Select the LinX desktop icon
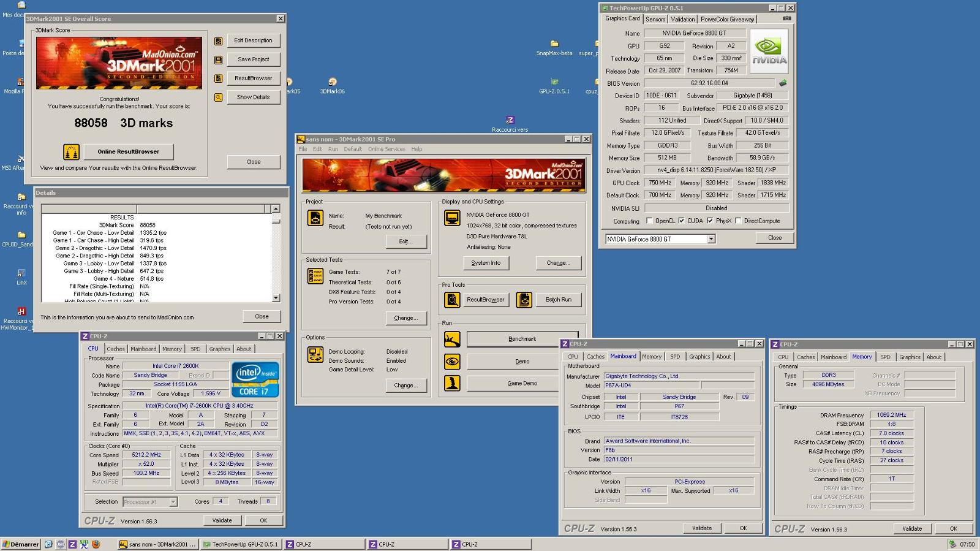 point(21,277)
